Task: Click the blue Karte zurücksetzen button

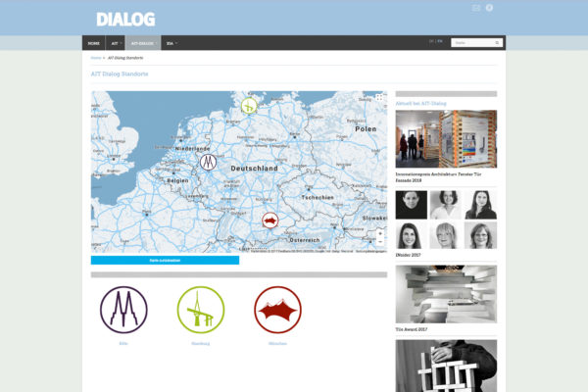Action: point(165,260)
